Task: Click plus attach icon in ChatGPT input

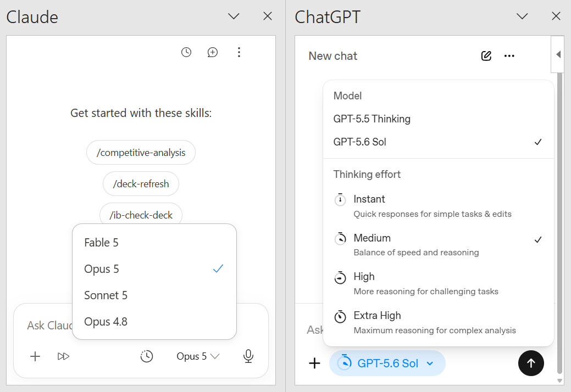Action: [314, 363]
